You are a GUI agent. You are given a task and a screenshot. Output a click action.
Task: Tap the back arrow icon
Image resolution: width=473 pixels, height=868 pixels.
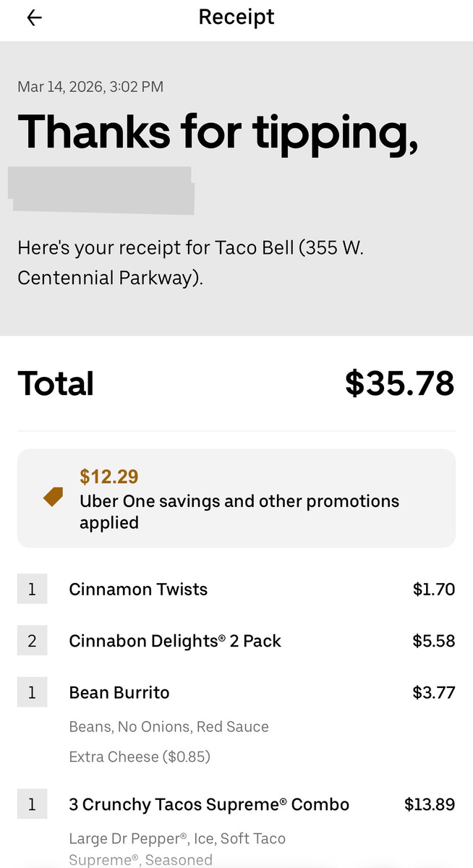[34, 18]
